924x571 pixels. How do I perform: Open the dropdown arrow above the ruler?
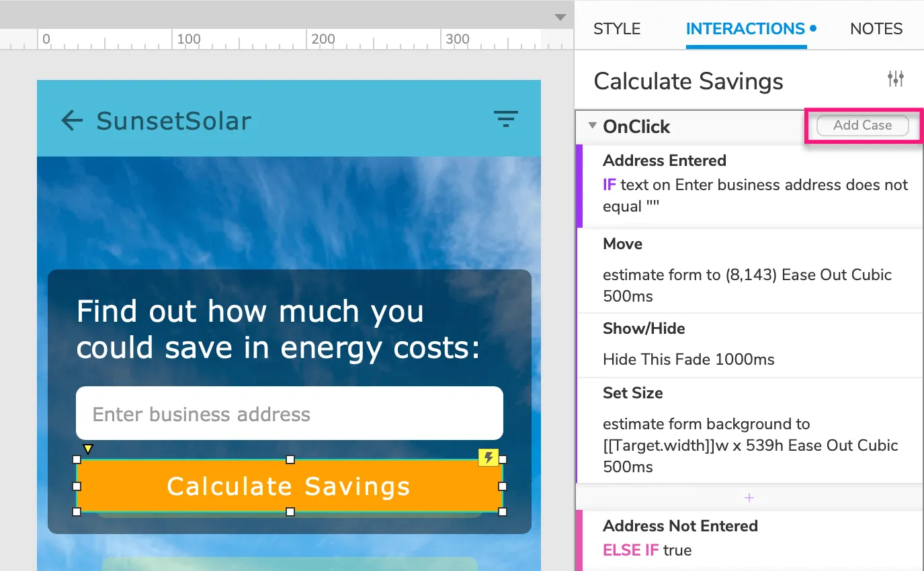[560, 17]
